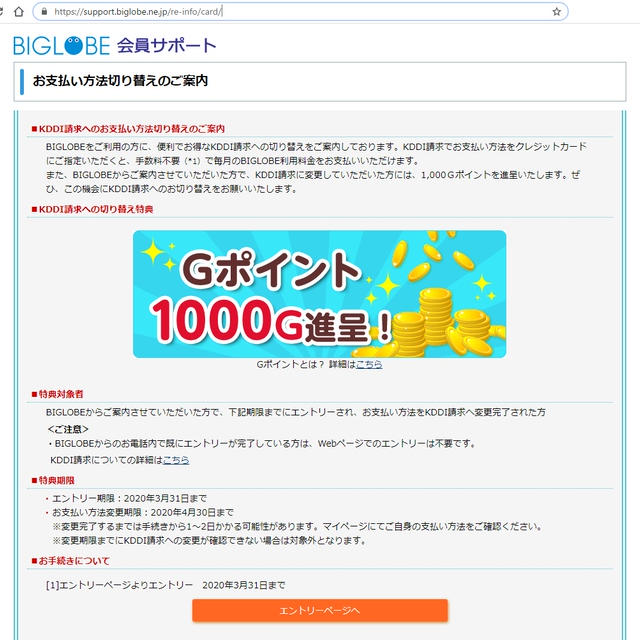The width and height of the screenshot is (640, 640).
Task: Focus the address bar URL field
Action: (300, 11)
